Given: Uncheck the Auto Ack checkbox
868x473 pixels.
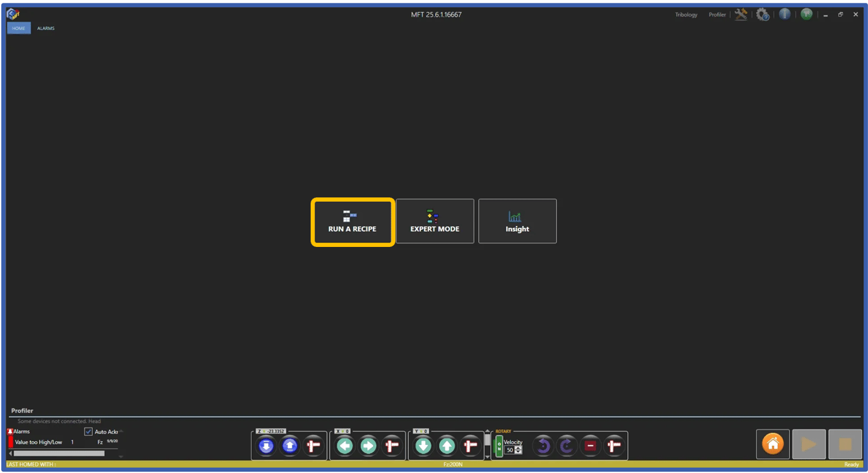Looking at the screenshot, I should 87,431.
